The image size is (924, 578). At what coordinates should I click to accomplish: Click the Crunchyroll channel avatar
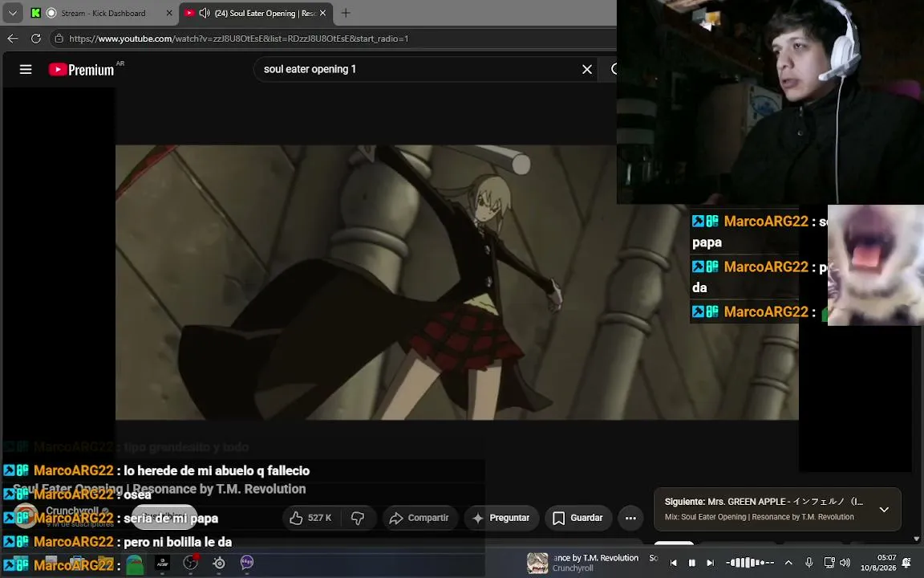(25, 515)
